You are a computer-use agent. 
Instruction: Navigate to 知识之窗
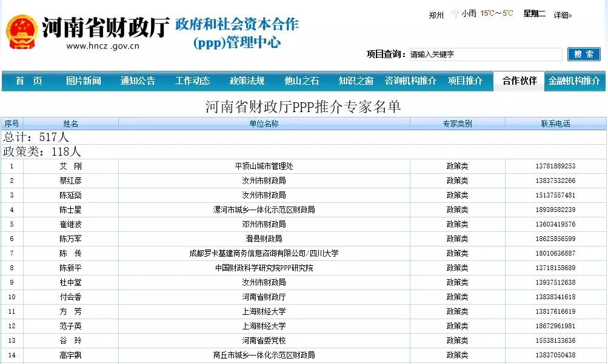[356, 81]
